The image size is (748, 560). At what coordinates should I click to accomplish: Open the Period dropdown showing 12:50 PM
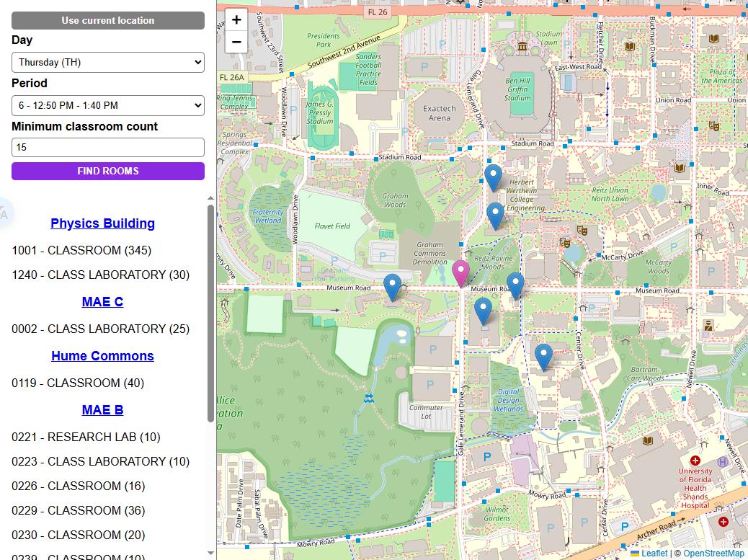click(x=108, y=105)
